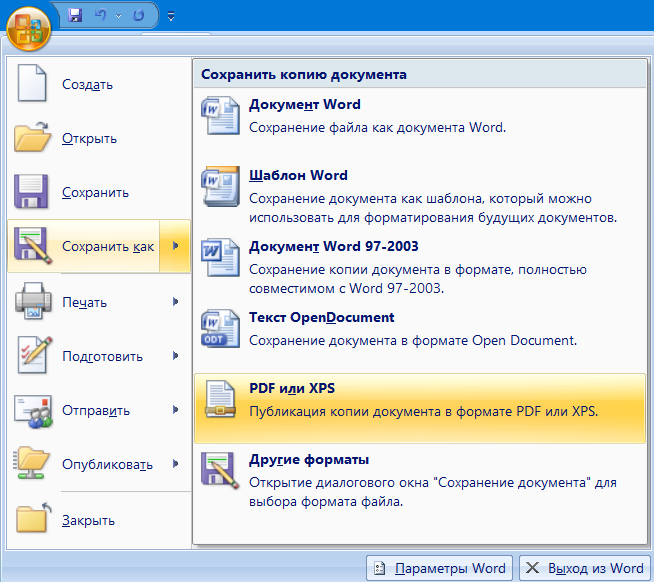Choose Закрыть in the Office menu

click(88, 521)
